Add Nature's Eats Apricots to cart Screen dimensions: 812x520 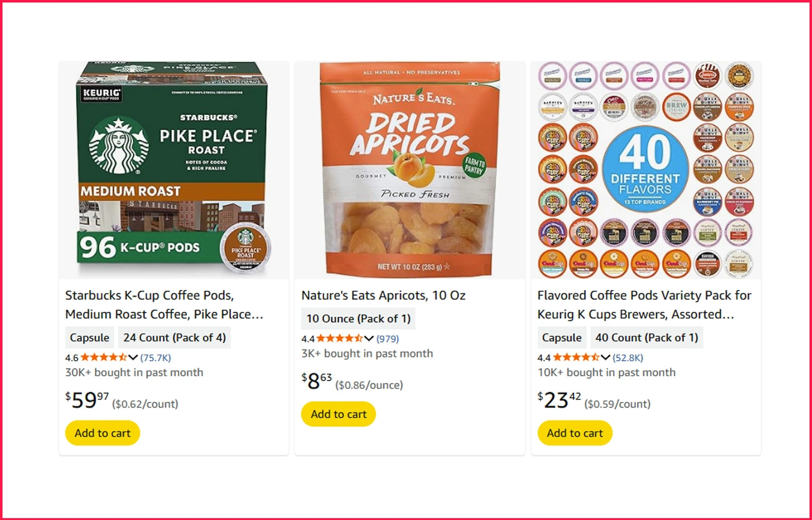339,414
